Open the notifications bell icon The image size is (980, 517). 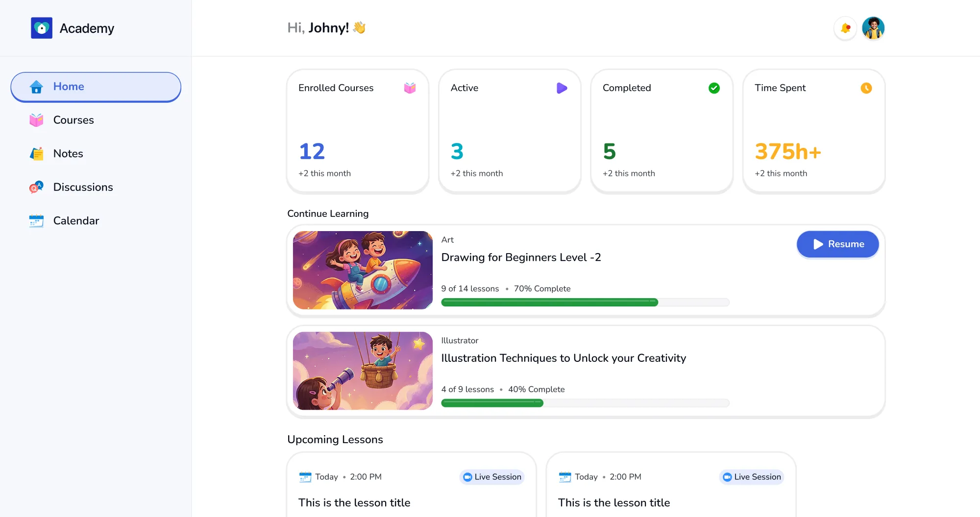tap(845, 28)
